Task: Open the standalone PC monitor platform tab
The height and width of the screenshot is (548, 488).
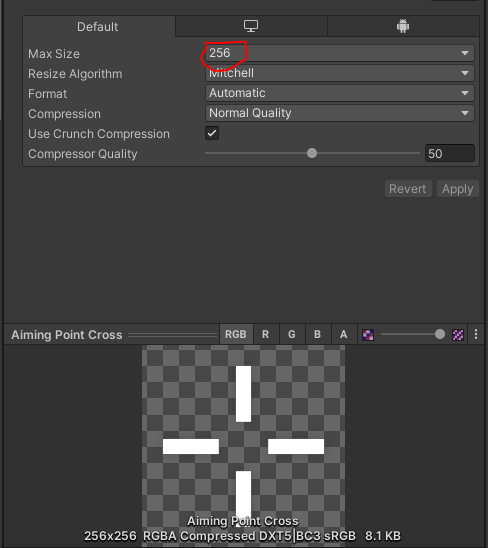Action: click(x=251, y=26)
